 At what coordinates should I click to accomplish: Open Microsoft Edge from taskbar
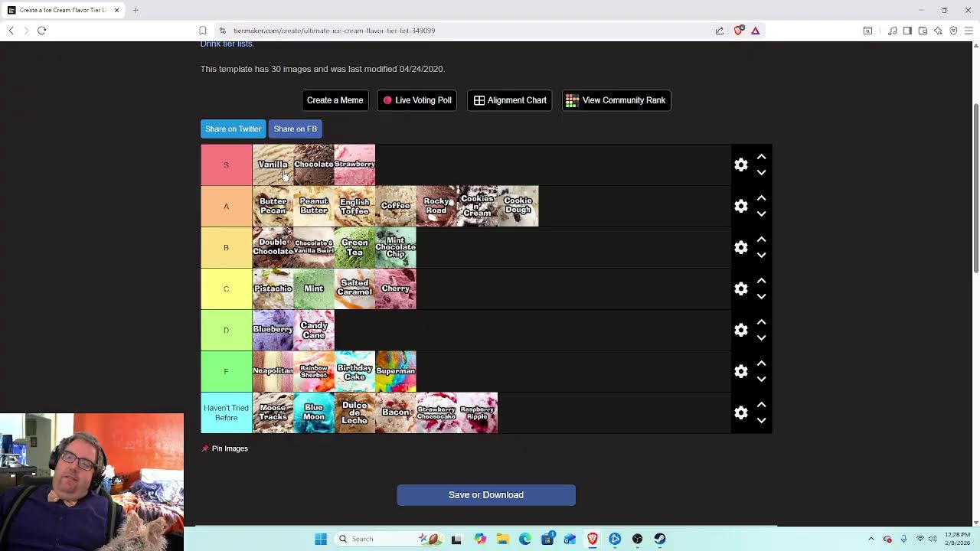525,539
